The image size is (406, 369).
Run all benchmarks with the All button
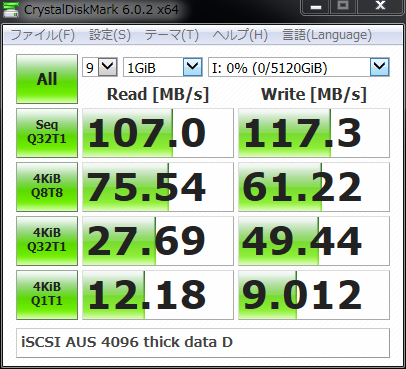[x=47, y=79]
